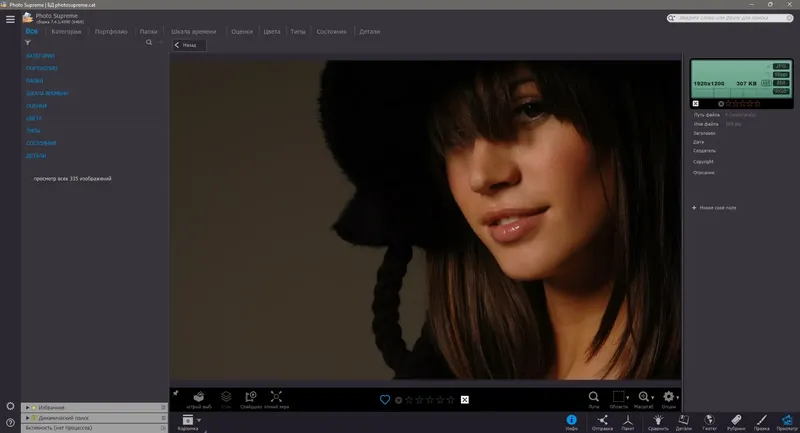The width and height of the screenshot is (800, 433).
Task: Set the rating to three stars
Action: (x=430, y=400)
